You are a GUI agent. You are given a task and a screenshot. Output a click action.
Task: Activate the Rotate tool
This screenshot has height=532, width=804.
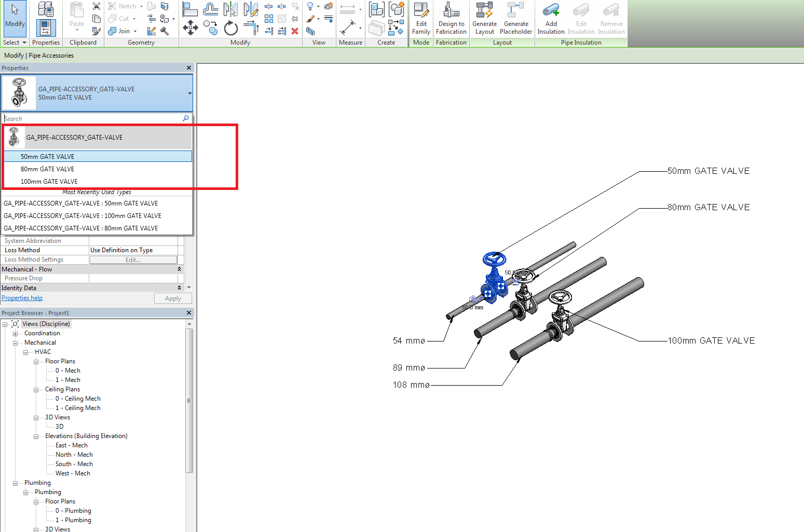[x=230, y=29]
